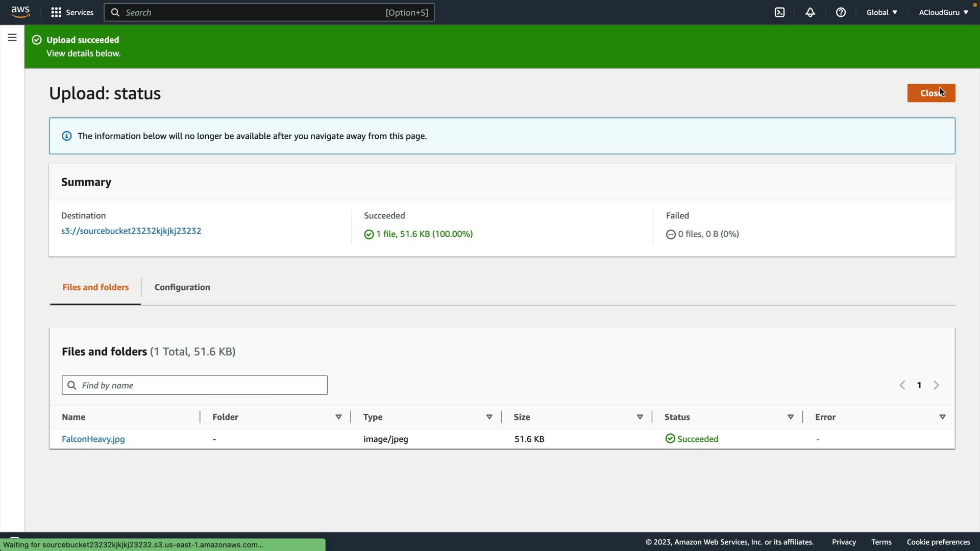Sort files by Status column arrow
The width and height of the screenshot is (980, 551).
[x=790, y=417]
